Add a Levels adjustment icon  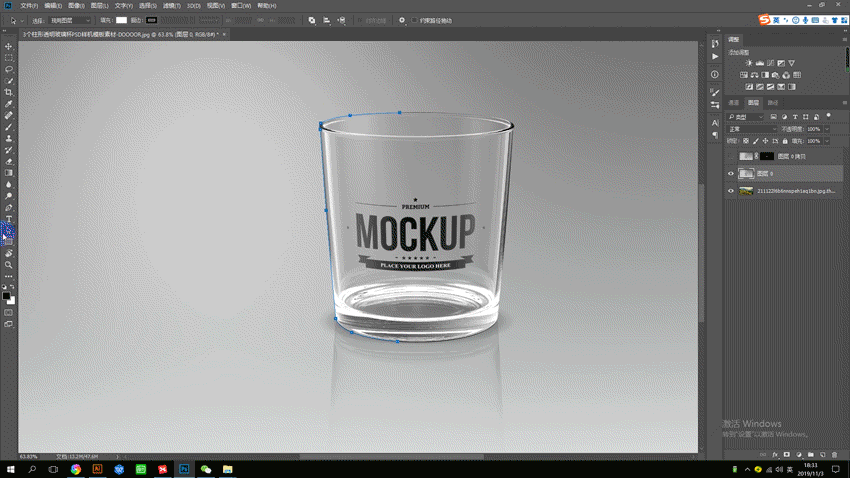pyautogui.click(x=759, y=63)
